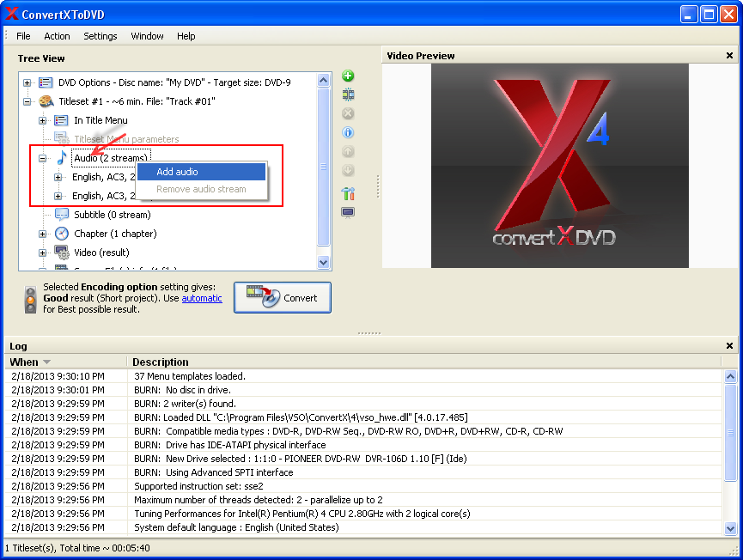Select Titleset #1 Track #01 row
The image size is (743, 560).
(x=137, y=101)
